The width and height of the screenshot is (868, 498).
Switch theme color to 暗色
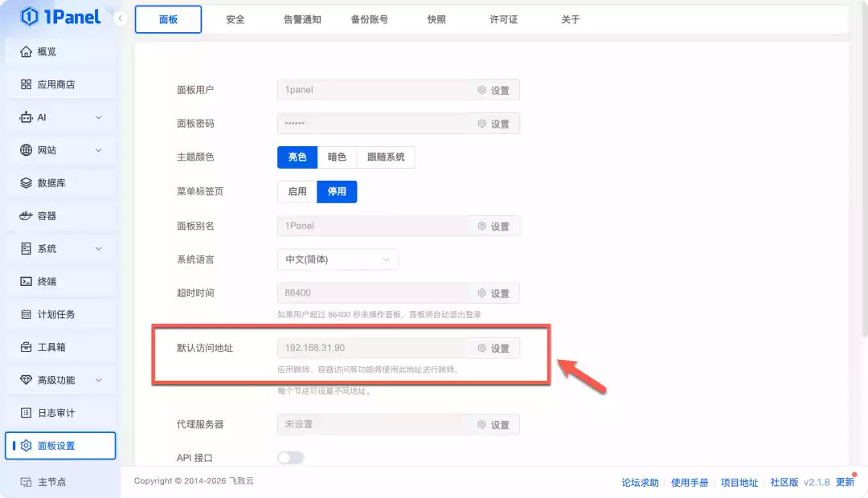337,157
